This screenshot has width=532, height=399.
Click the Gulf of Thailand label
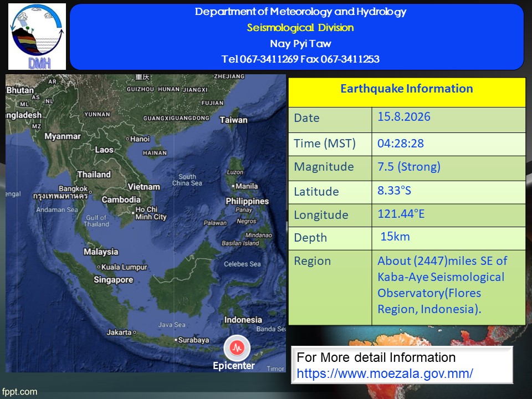tap(96, 221)
